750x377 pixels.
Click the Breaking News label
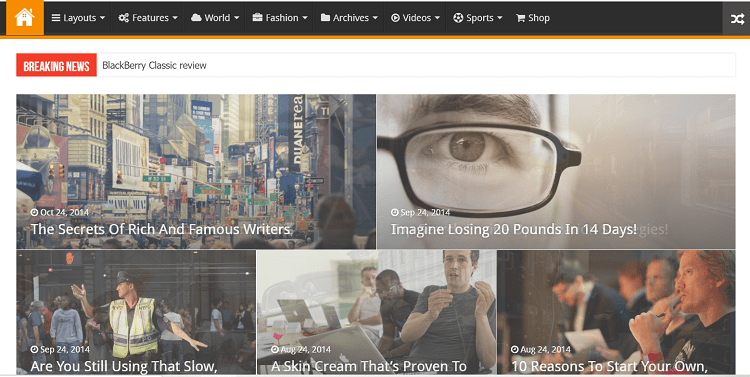56,66
